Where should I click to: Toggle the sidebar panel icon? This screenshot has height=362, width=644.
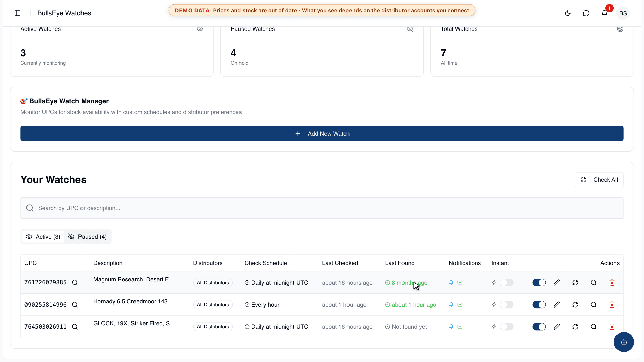click(x=18, y=13)
